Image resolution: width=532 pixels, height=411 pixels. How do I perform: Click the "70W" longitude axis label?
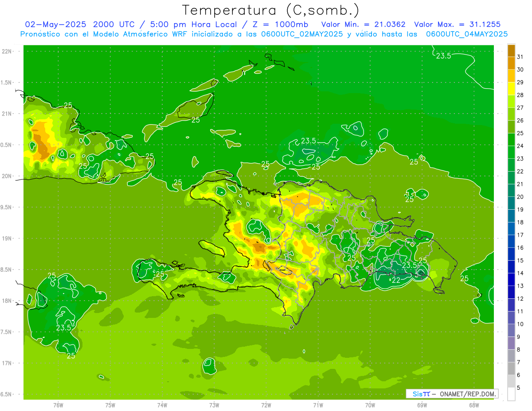370,405
